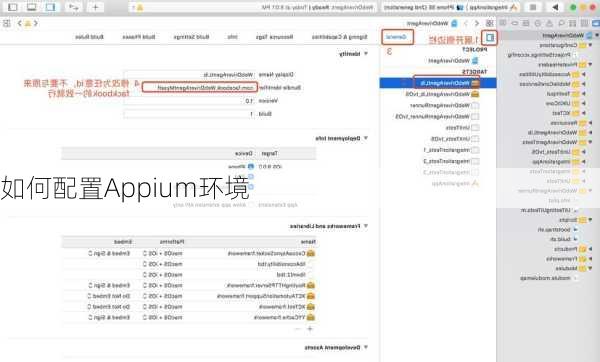Open Embed dropdown for YYCache.framework
The height and width of the screenshot is (362, 600).
tap(109, 317)
